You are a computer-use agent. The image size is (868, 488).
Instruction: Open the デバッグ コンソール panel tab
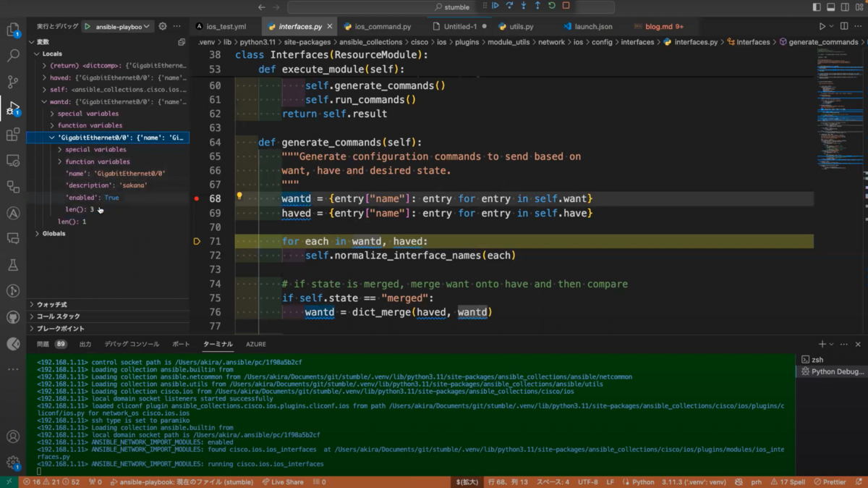[x=132, y=345]
